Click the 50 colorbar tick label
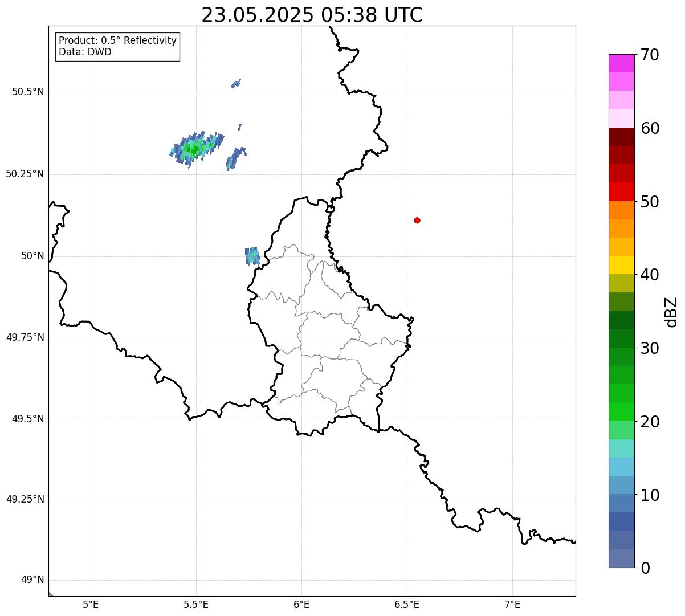Image resolution: width=685 pixels, height=616 pixels. tap(650, 202)
